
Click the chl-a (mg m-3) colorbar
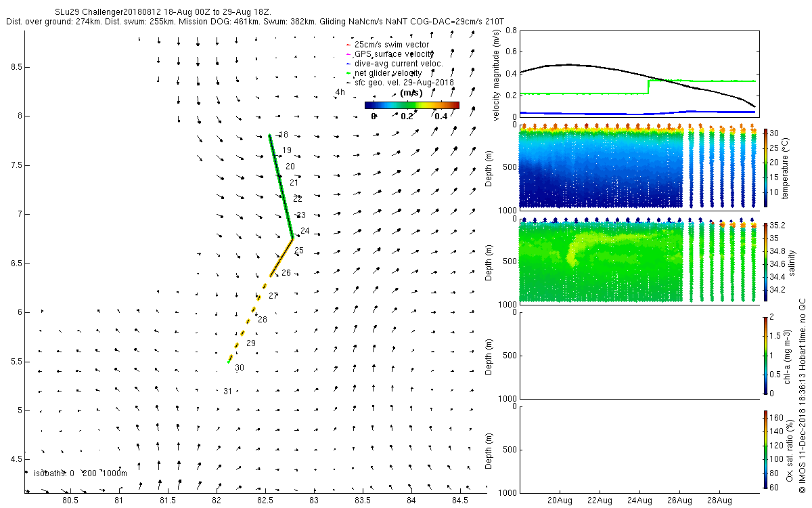coord(766,355)
